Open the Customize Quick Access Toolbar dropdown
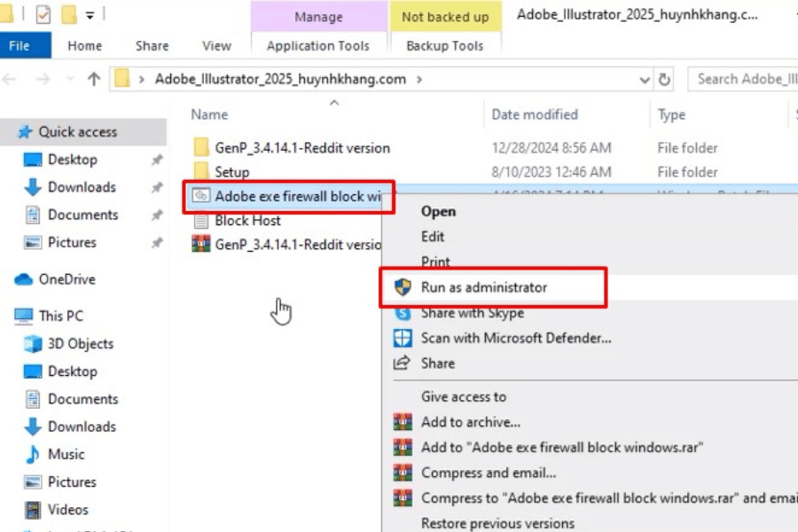This screenshot has height=532, width=798. tap(90, 15)
